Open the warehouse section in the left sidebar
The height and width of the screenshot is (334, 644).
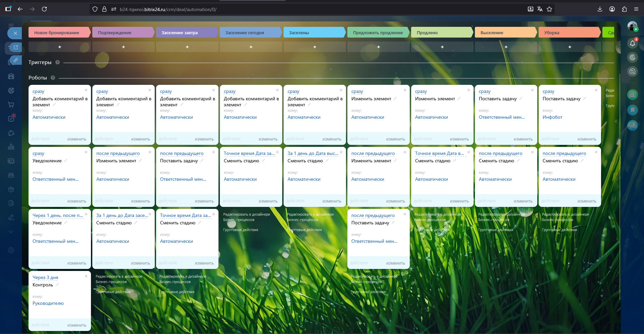coord(11,76)
